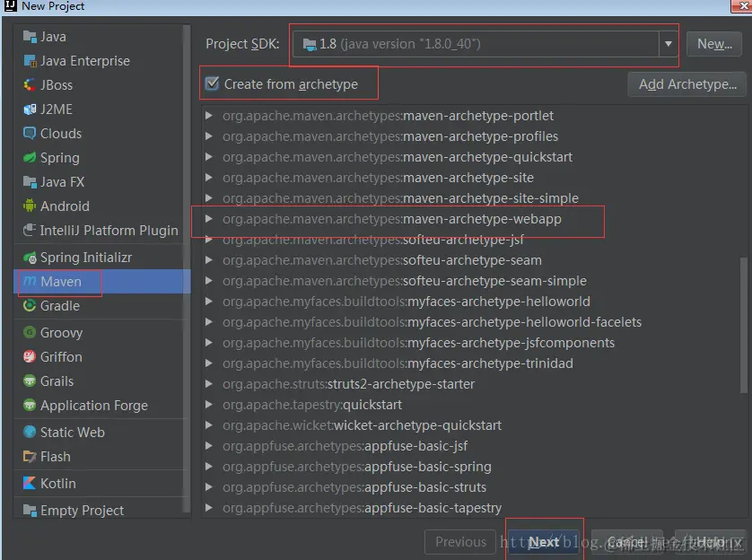Select appfuse-basic-jsf row text
The image size is (752, 560).
point(345,446)
